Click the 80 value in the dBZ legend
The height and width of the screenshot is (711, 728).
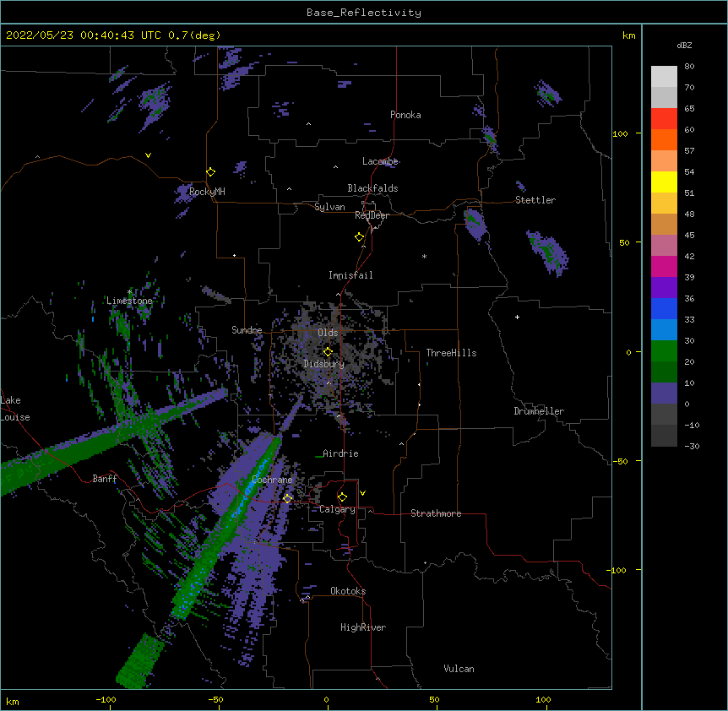click(x=689, y=67)
